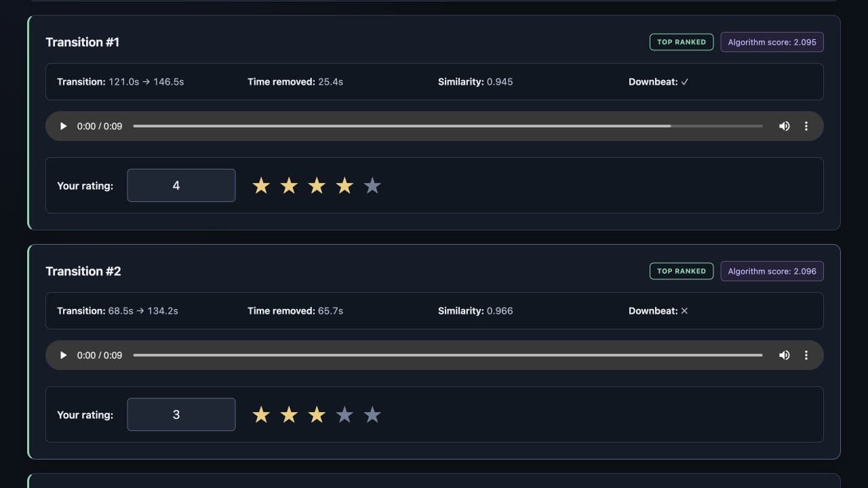Rate Transition #2 two stars
Viewport: 868px width, 488px height.
pyautogui.click(x=289, y=415)
